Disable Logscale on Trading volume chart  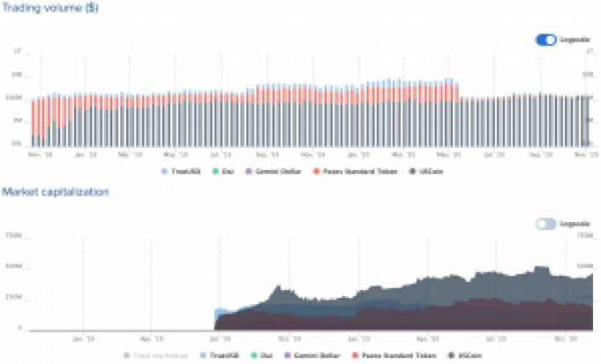(x=545, y=39)
